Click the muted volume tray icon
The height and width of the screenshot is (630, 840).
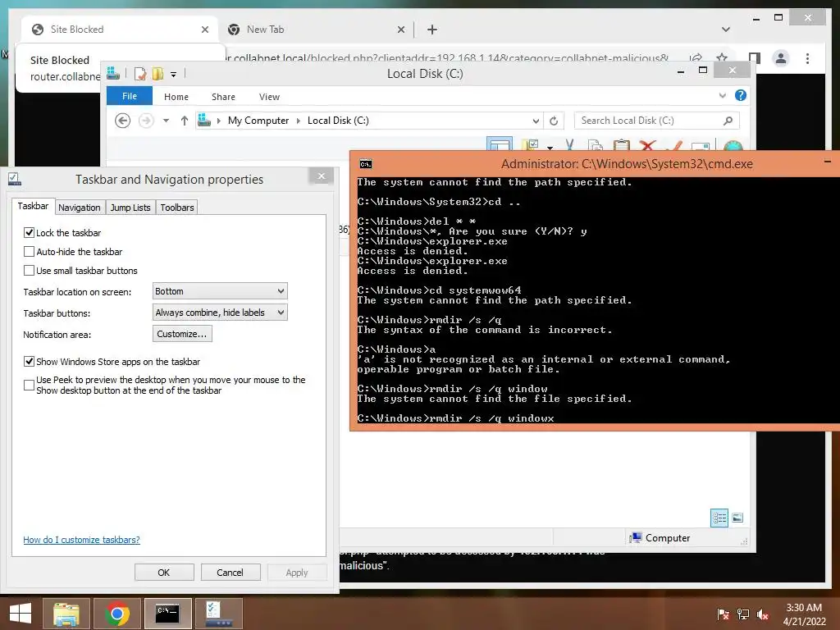[763, 614]
